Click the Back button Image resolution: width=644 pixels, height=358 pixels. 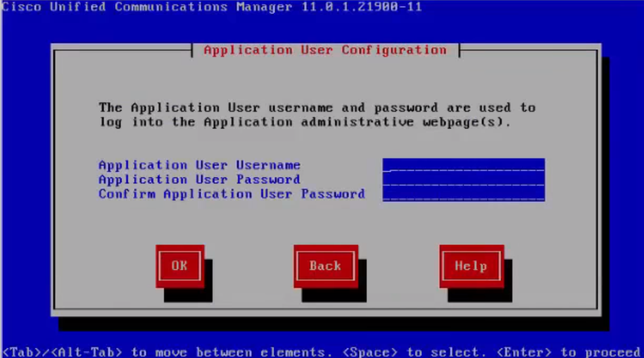326,266
